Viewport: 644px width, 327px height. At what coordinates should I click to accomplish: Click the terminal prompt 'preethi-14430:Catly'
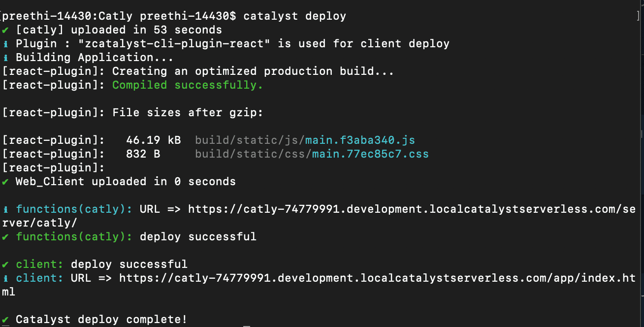(x=67, y=16)
